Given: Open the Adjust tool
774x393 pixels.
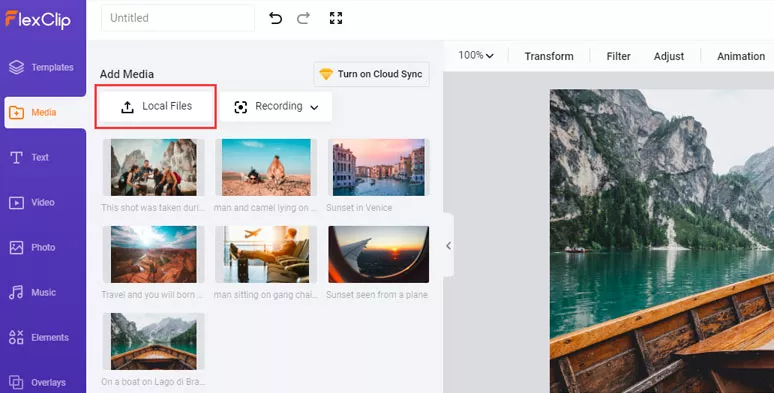Looking at the screenshot, I should pos(669,56).
